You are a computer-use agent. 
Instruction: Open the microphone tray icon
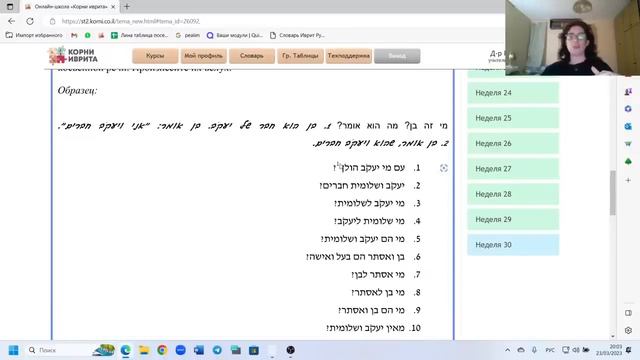[x=534, y=350]
